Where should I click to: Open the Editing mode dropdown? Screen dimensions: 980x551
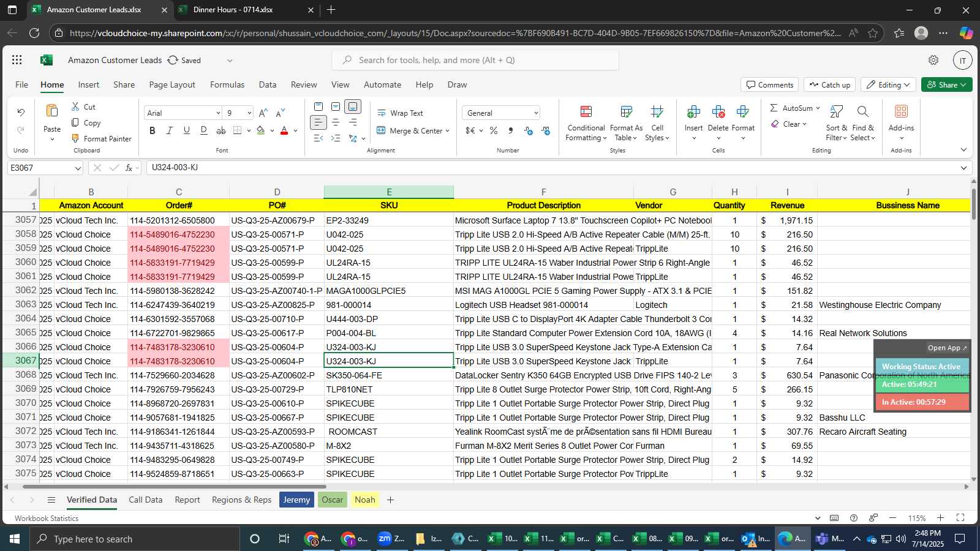[x=888, y=84]
